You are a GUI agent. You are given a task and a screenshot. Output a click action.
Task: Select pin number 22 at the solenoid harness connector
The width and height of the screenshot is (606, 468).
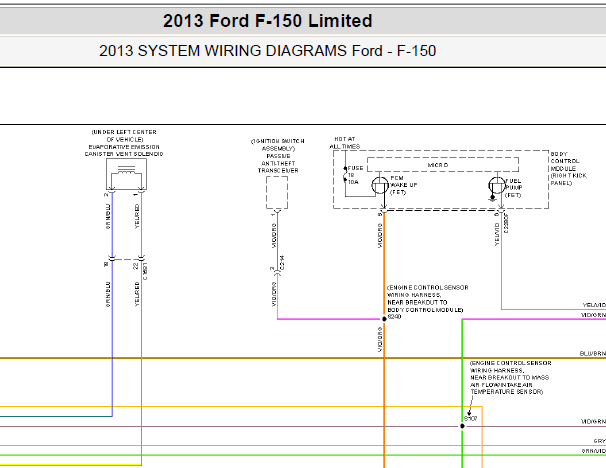(136, 266)
